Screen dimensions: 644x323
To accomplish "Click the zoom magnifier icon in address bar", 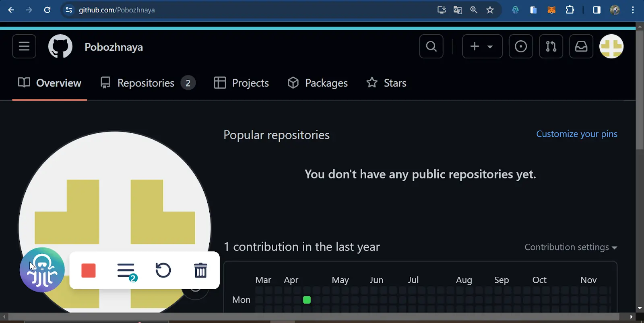I will (474, 10).
